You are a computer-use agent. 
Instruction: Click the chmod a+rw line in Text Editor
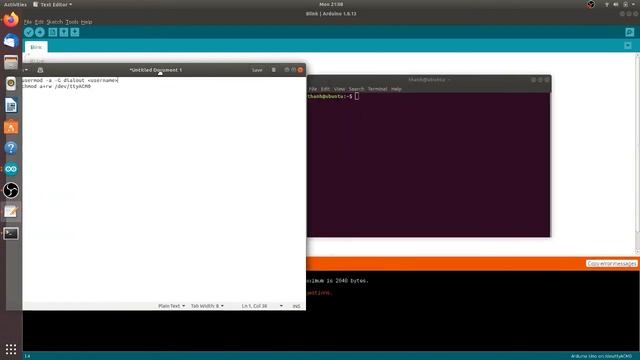(x=57, y=87)
